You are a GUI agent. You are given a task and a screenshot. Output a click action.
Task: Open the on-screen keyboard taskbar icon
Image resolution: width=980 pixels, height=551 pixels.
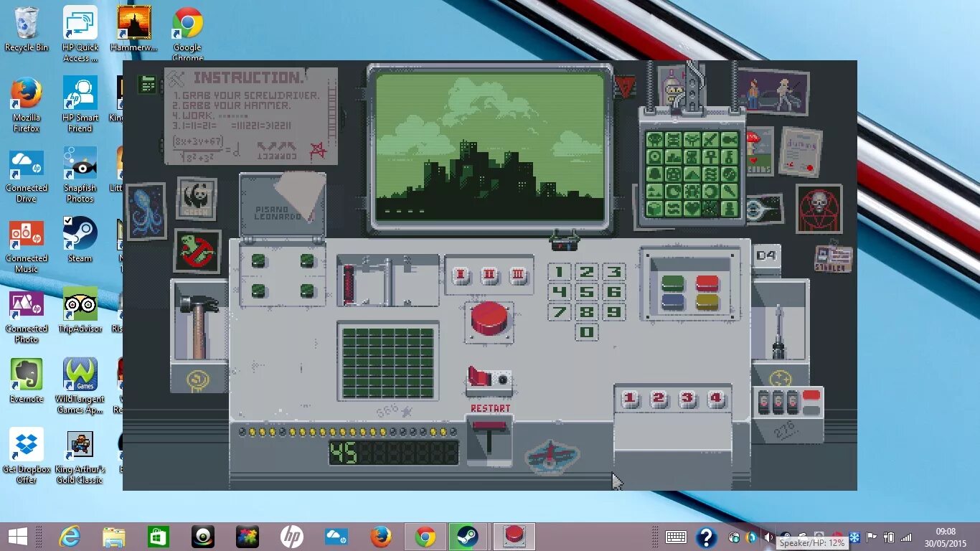pyautogui.click(x=676, y=537)
